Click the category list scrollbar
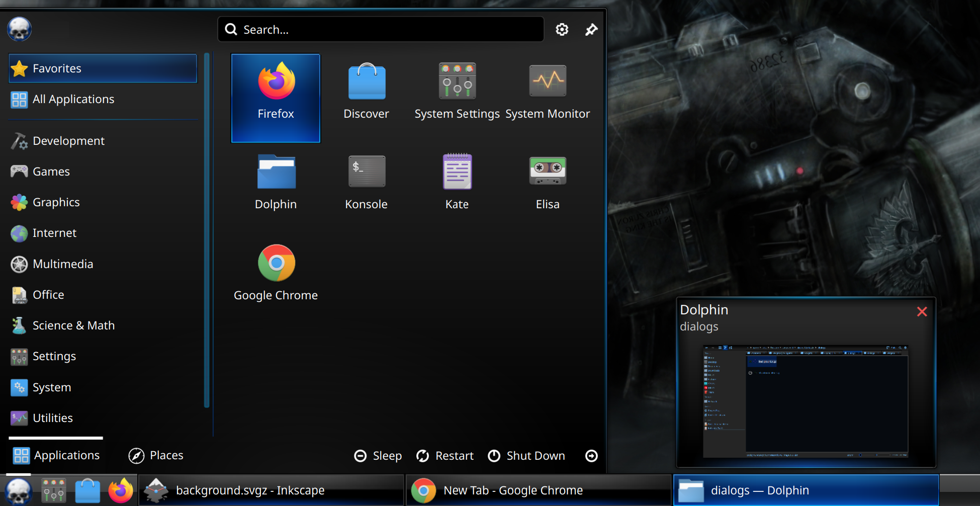 (206, 230)
